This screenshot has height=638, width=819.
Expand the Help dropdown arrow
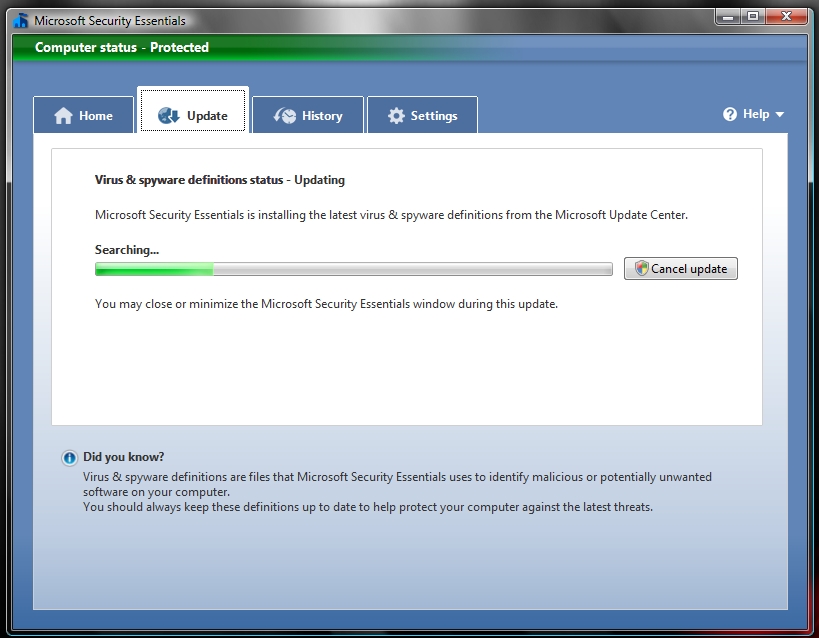click(779, 114)
